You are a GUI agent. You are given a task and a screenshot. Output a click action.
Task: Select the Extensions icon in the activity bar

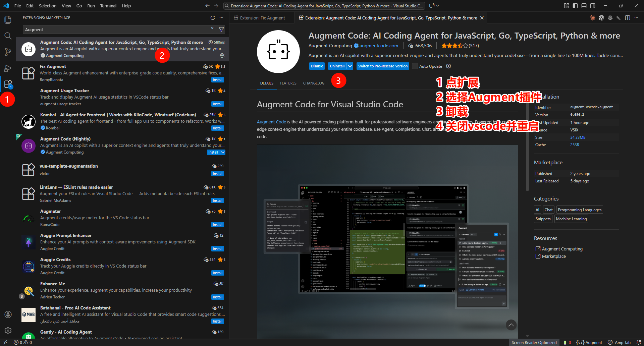pos(8,84)
